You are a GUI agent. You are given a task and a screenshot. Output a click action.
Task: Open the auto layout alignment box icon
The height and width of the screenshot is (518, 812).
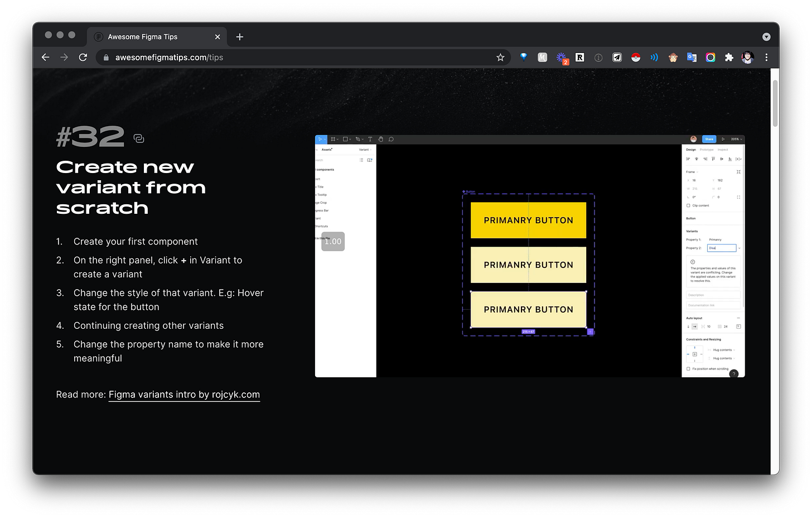(x=738, y=327)
